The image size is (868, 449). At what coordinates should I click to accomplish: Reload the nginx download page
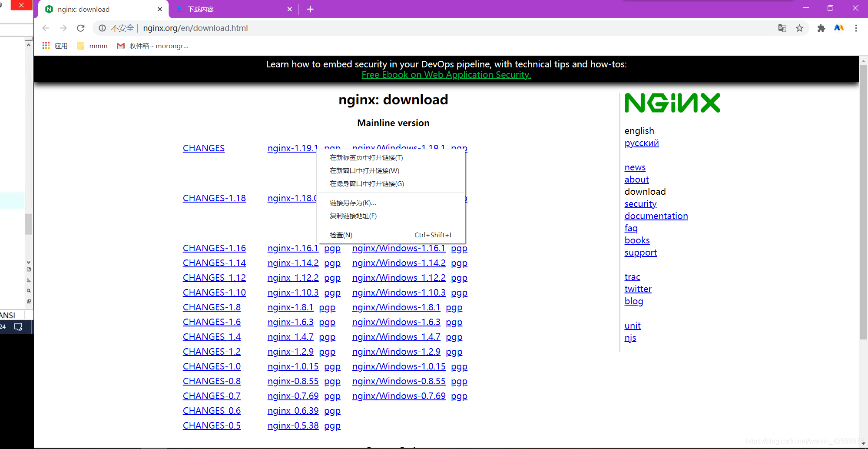coord(80,28)
